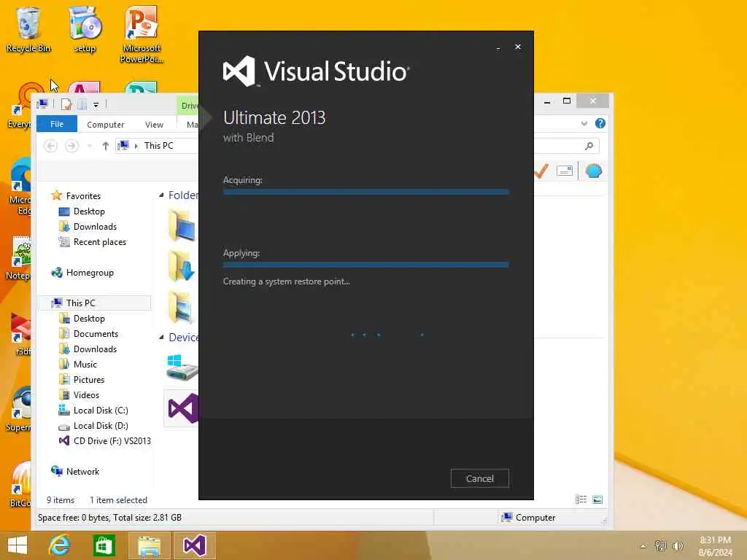The width and height of the screenshot is (747, 560).
Task: Show hidden tray icons arrow
Action: [643, 546]
